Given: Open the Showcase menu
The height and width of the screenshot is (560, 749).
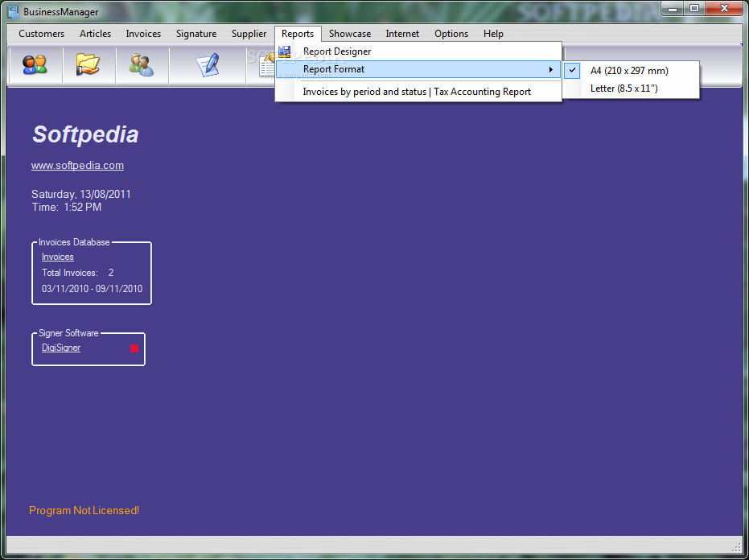Looking at the screenshot, I should [x=350, y=34].
